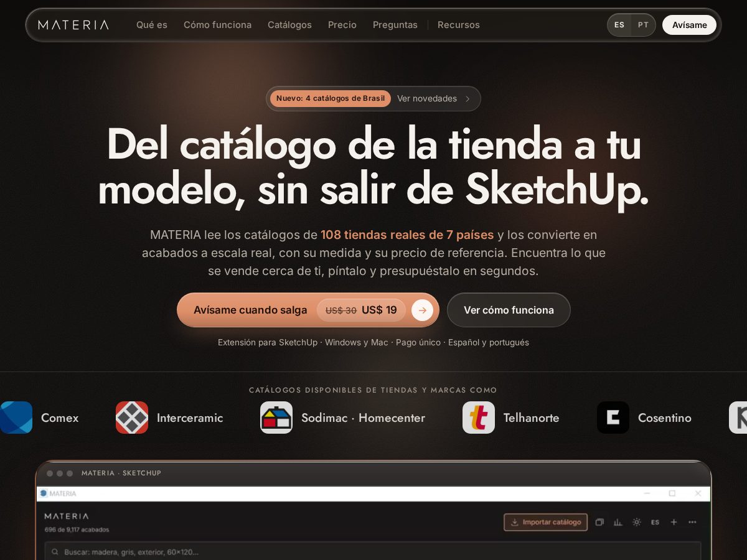This screenshot has height=560, width=747.
Task: Click the Avísame button in the navbar
Action: click(x=689, y=25)
